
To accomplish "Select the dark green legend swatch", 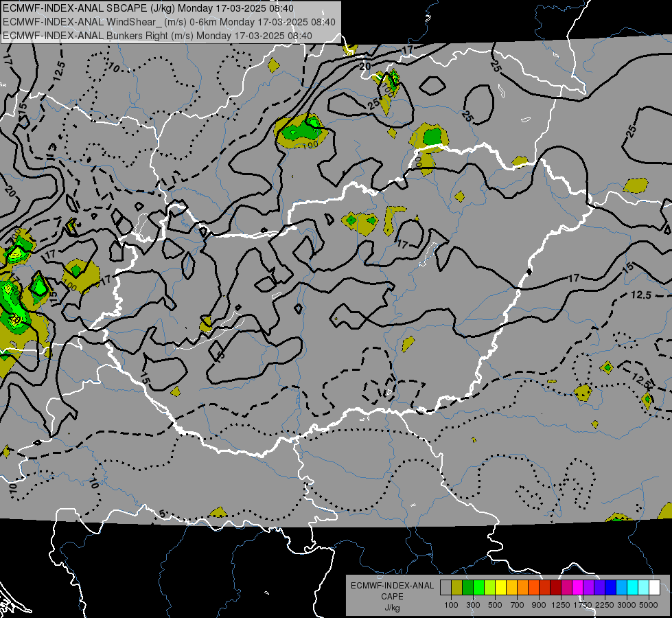I will click(467, 588).
